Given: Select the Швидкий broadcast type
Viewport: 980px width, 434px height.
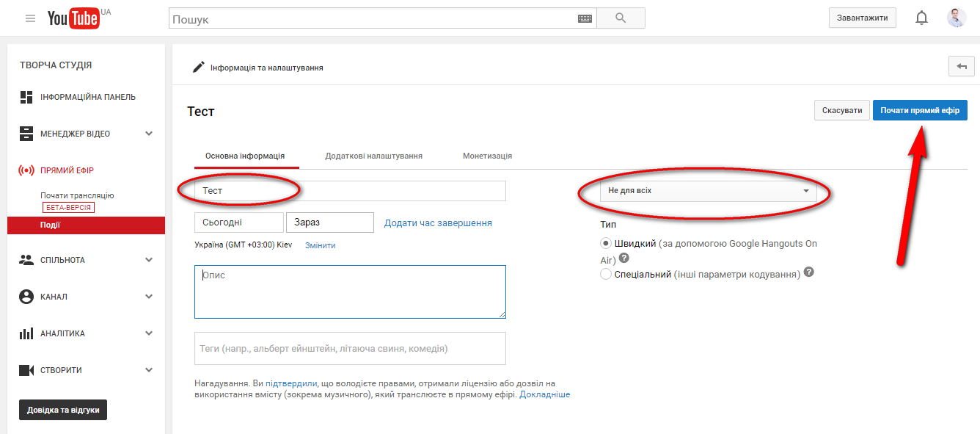Looking at the screenshot, I should tap(606, 244).
